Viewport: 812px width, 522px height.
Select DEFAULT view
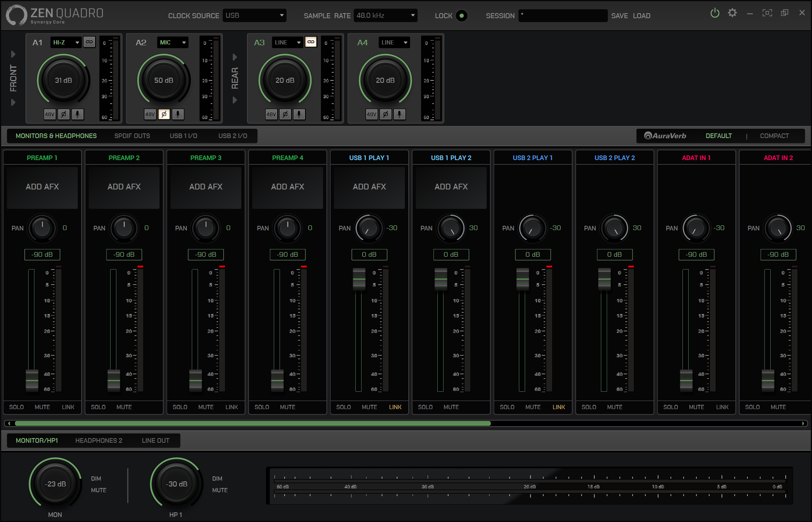tap(719, 136)
